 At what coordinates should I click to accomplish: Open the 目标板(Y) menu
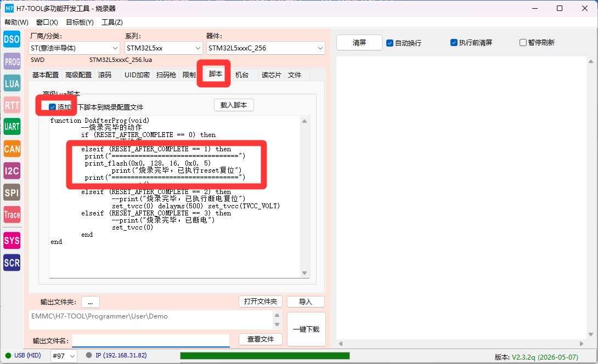click(x=80, y=22)
